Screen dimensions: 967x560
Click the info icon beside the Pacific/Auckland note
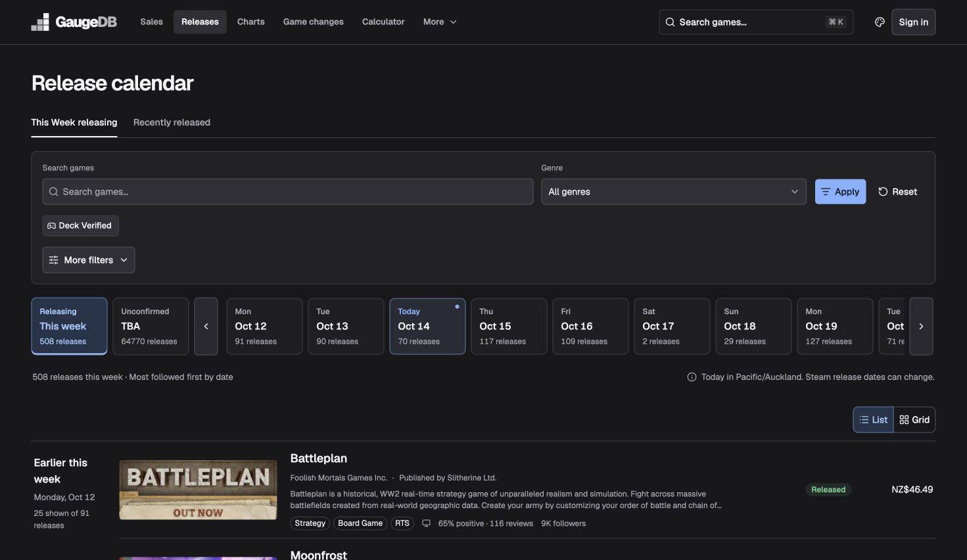tap(692, 377)
